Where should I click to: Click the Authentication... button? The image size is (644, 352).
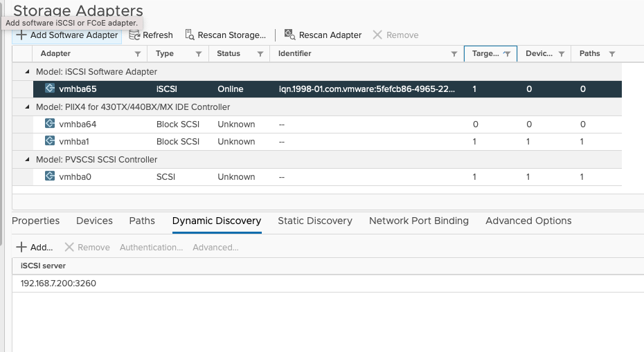click(151, 248)
